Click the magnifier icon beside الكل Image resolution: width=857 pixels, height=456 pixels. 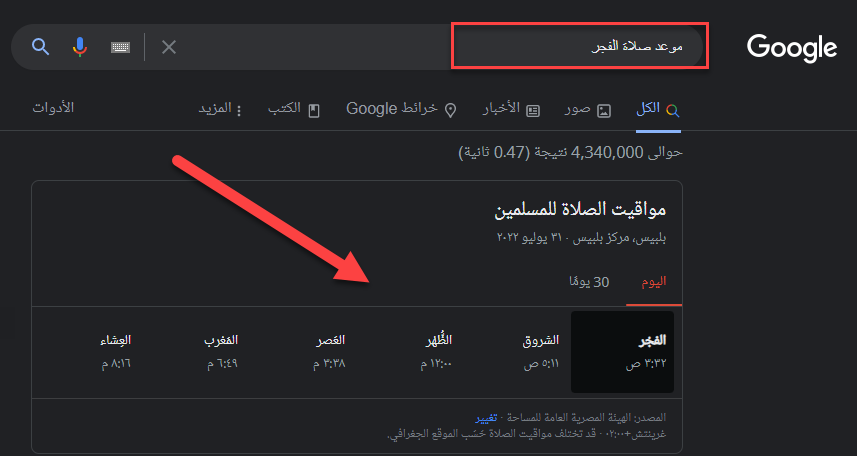pyautogui.click(x=673, y=111)
